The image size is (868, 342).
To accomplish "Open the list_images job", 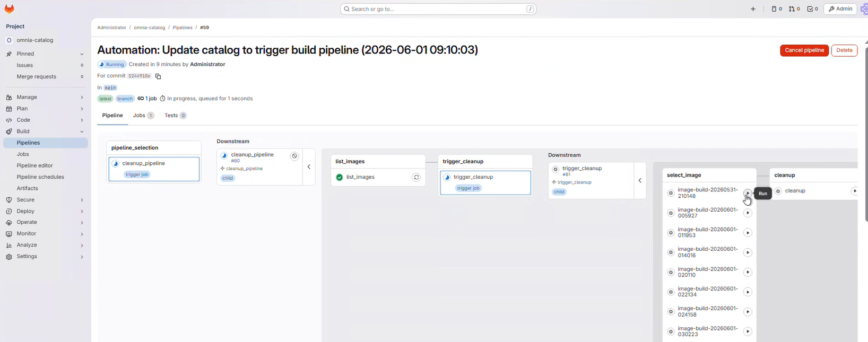I will pos(360,177).
